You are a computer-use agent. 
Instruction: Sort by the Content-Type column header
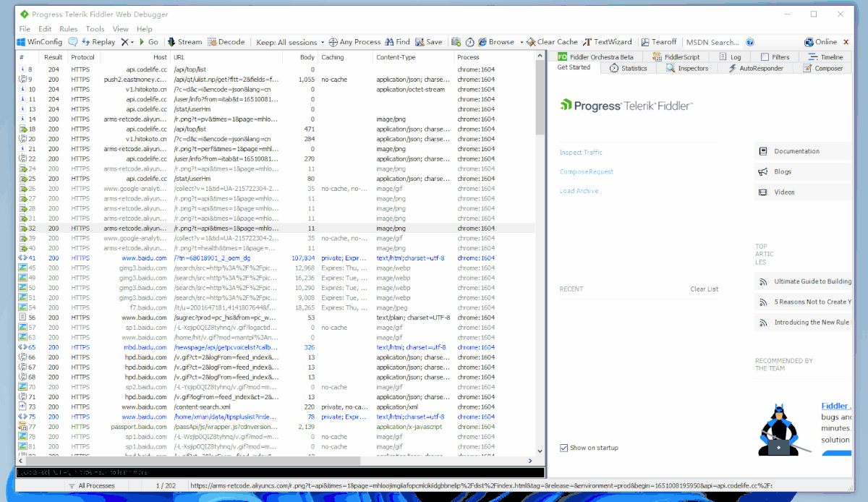click(x=414, y=57)
